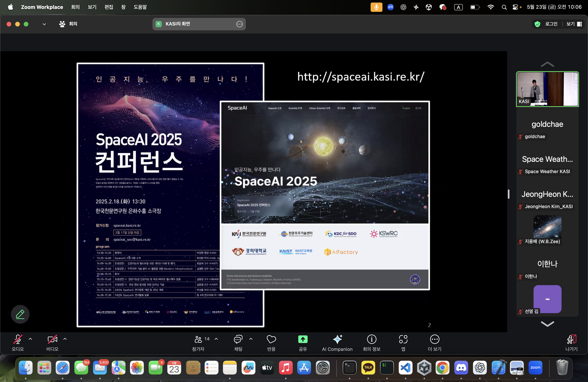Open Safari from the Dock
This screenshot has height=382, width=588.
point(63,368)
